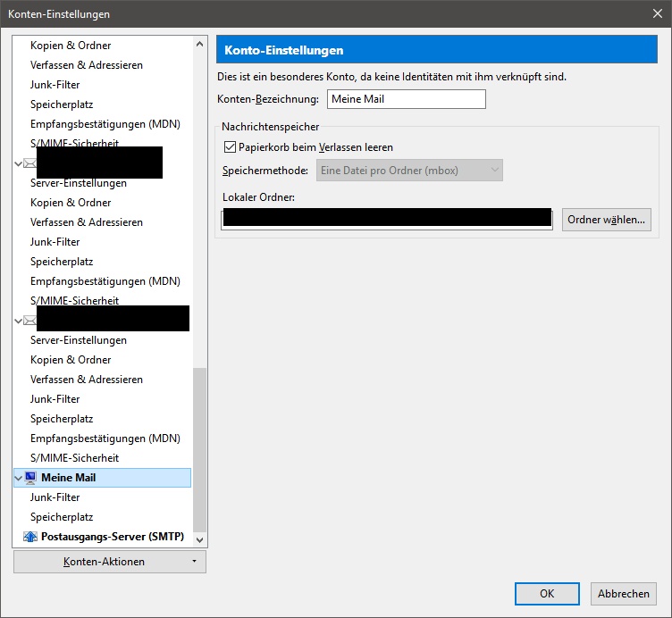
Task: Open Speicherplatz under upper redacted account
Action: [x=62, y=262]
